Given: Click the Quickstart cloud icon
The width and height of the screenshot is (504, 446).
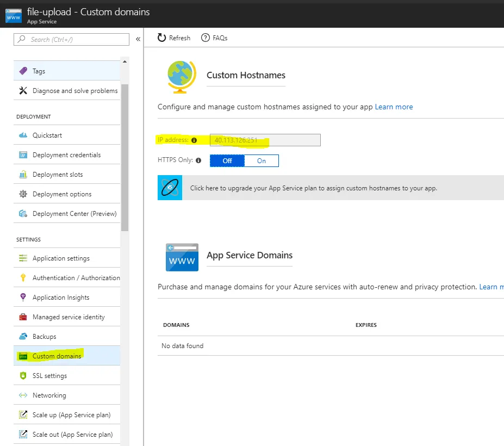Looking at the screenshot, I should click(x=23, y=135).
